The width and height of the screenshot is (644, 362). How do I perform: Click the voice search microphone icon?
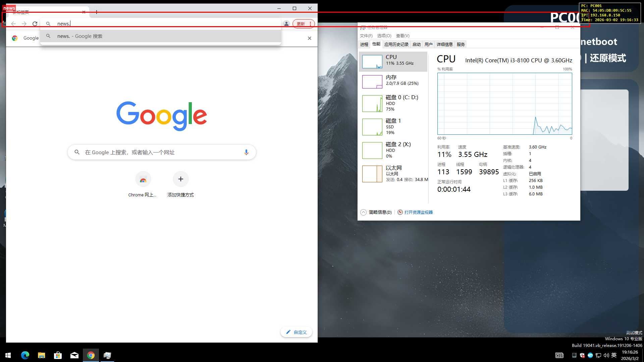point(246,152)
